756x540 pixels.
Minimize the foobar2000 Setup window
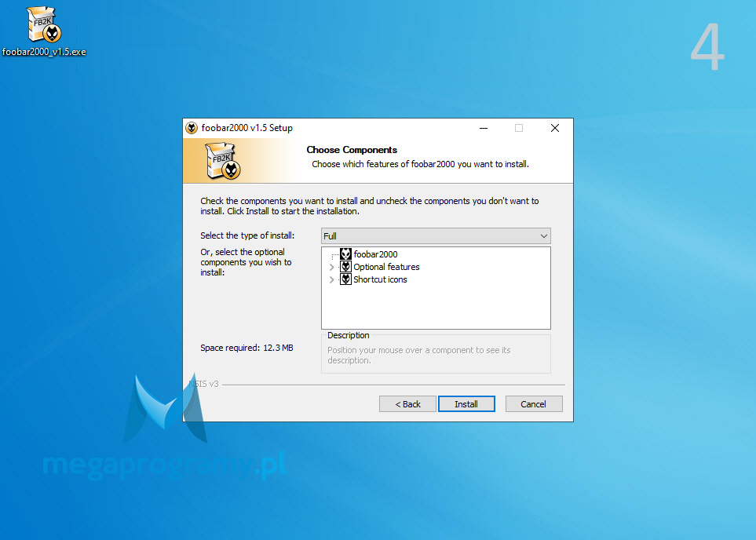coord(484,128)
